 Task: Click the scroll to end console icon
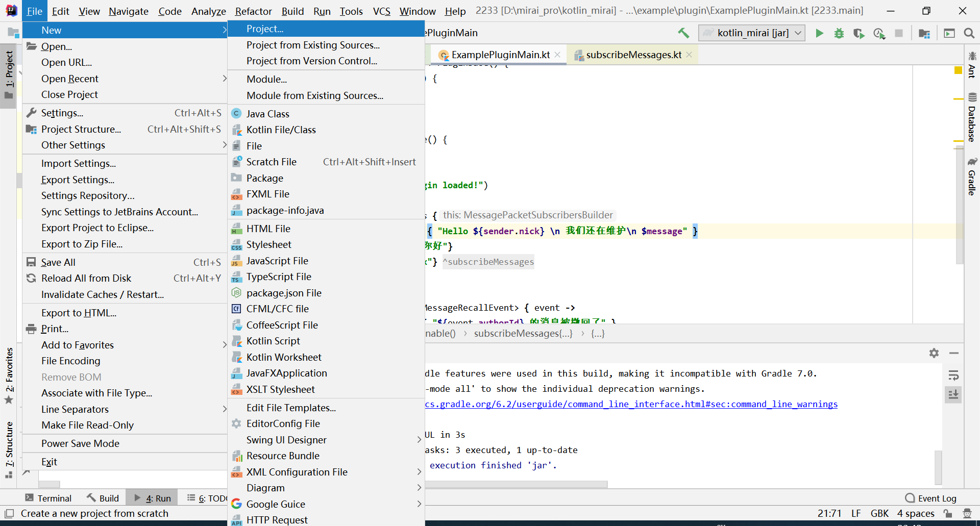953,394
